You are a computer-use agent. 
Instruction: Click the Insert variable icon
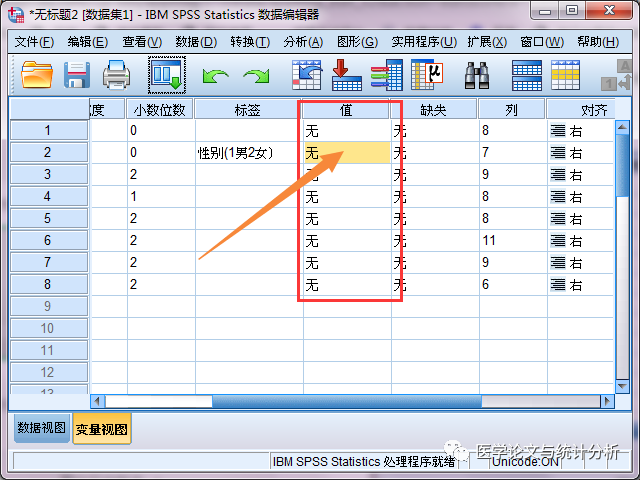point(565,75)
